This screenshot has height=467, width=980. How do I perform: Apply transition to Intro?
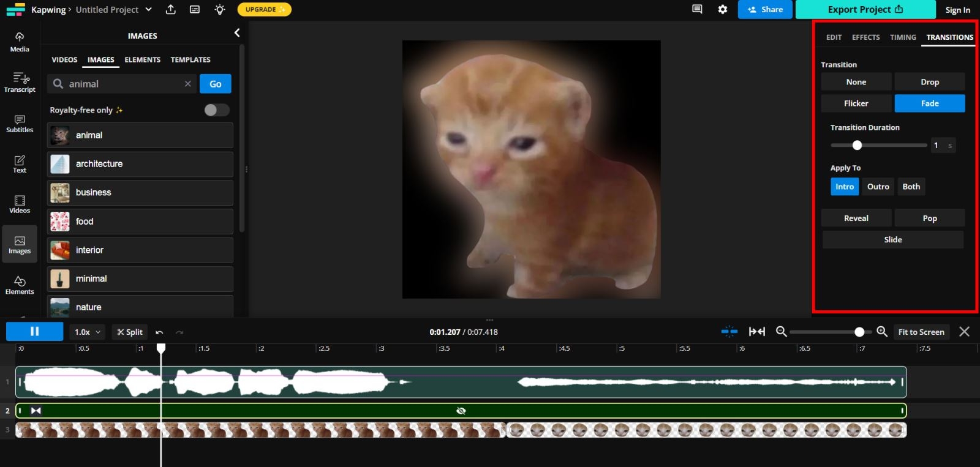click(x=845, y=187)
